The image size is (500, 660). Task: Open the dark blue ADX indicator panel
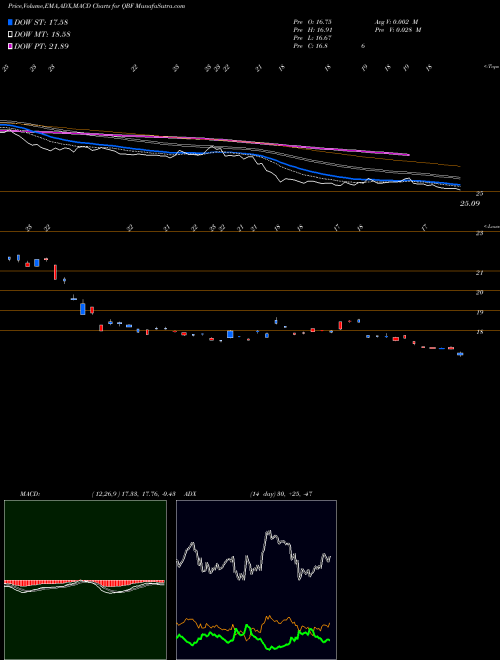point(256,580)
